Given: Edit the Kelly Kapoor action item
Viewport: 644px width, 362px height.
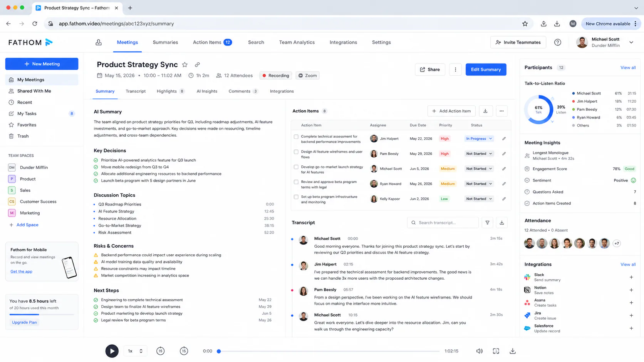Looking at the screenshot, I should (x=504, y=199).
